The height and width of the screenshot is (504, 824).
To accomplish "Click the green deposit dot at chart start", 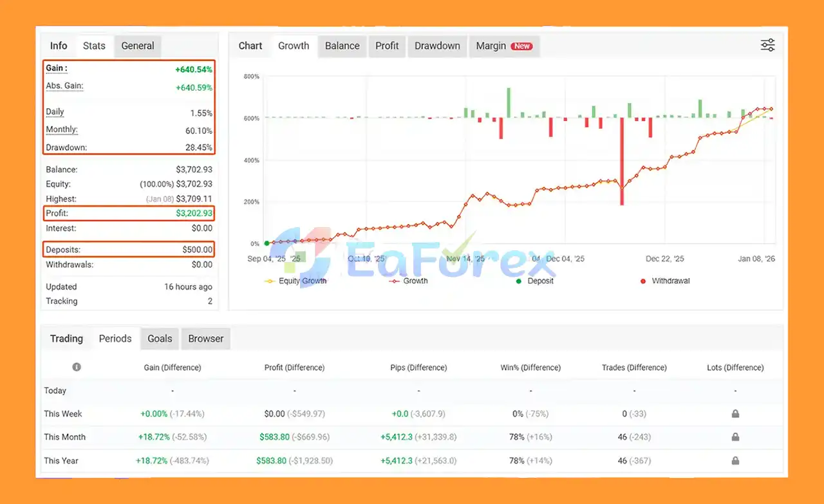I will tap(267, 243).
